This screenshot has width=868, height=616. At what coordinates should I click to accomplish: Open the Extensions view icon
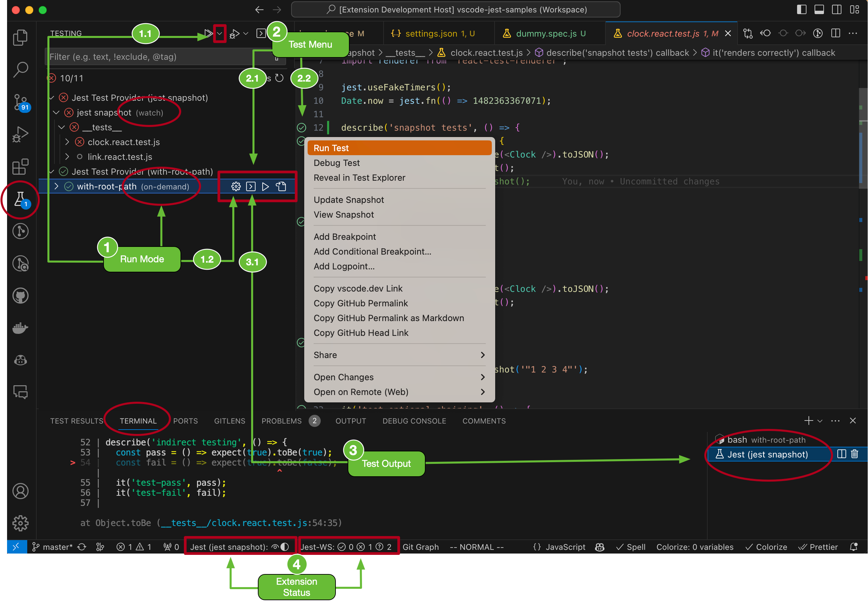20,167
